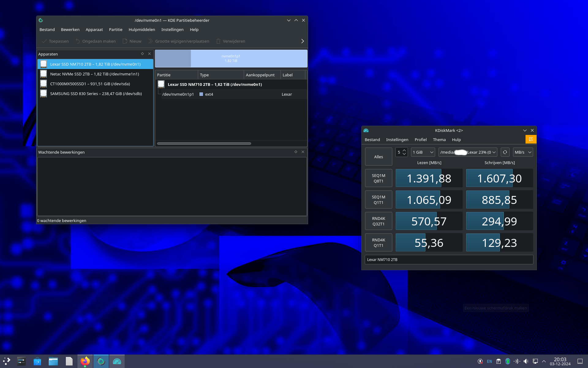Decrease the test loop count stepper
Viewport: 588px width, 368px height.
404,154
